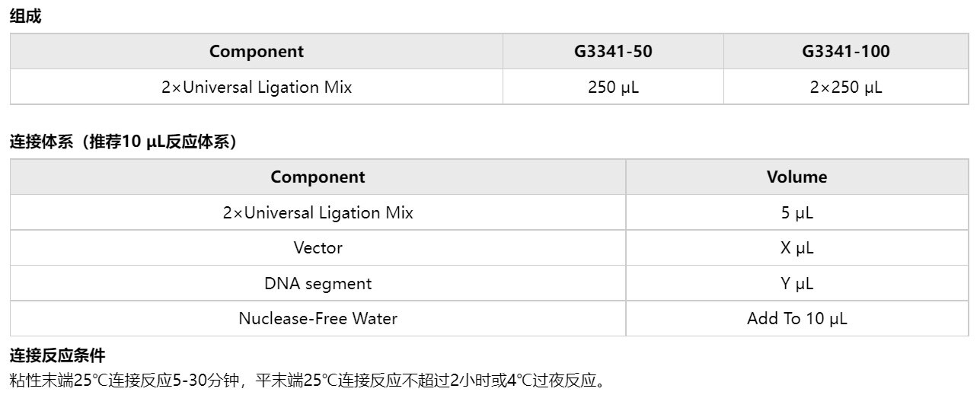Viewport: 980px width, 395px height.
Task: Select the 5 μL volume cell
Action: pyautogui.click(x=796, y=213)
